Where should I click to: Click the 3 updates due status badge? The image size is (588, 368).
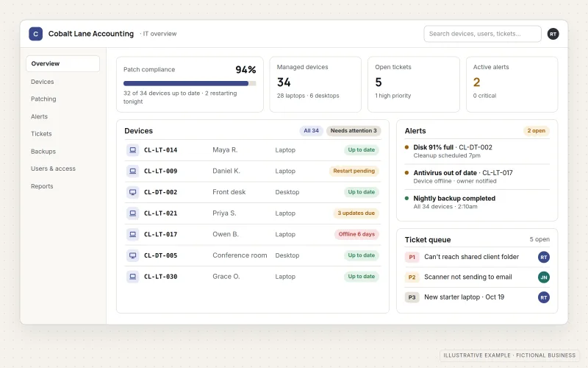[x=356, y=213]
